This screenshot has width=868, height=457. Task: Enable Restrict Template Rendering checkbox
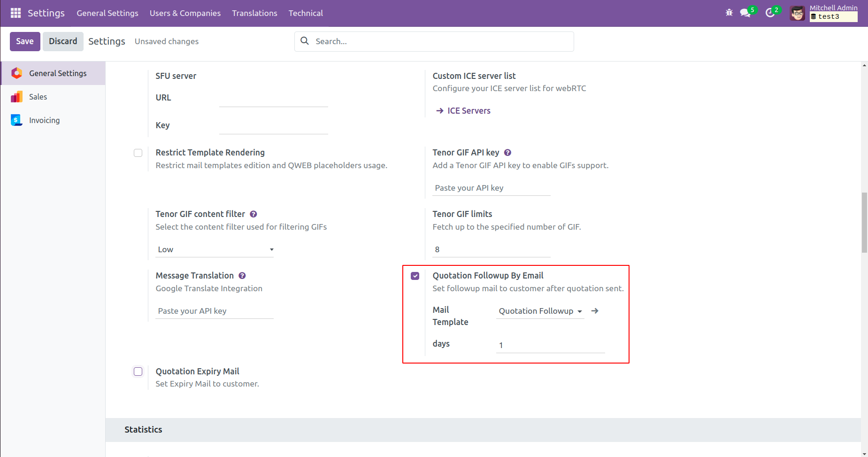click(x=138, y=153)
